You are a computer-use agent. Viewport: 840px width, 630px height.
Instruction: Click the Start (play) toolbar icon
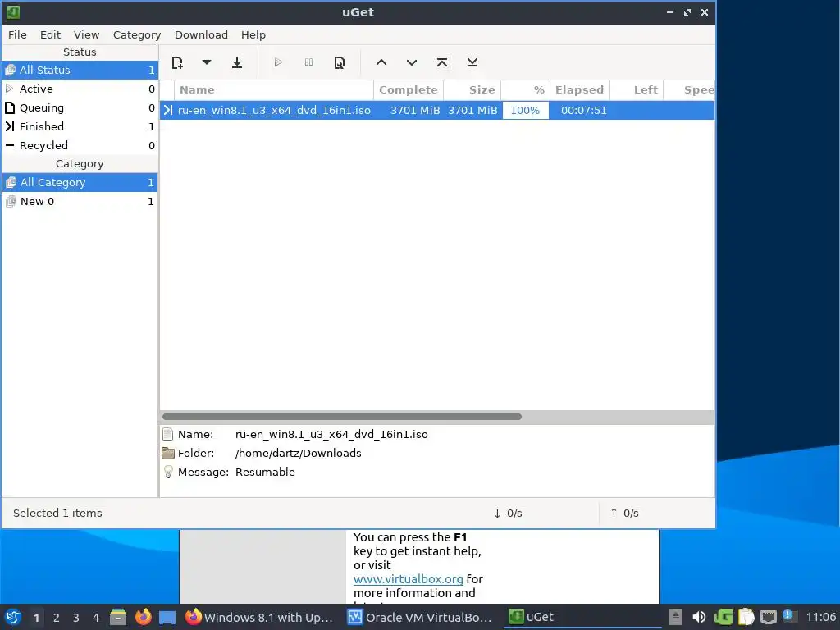coord(278,62)
